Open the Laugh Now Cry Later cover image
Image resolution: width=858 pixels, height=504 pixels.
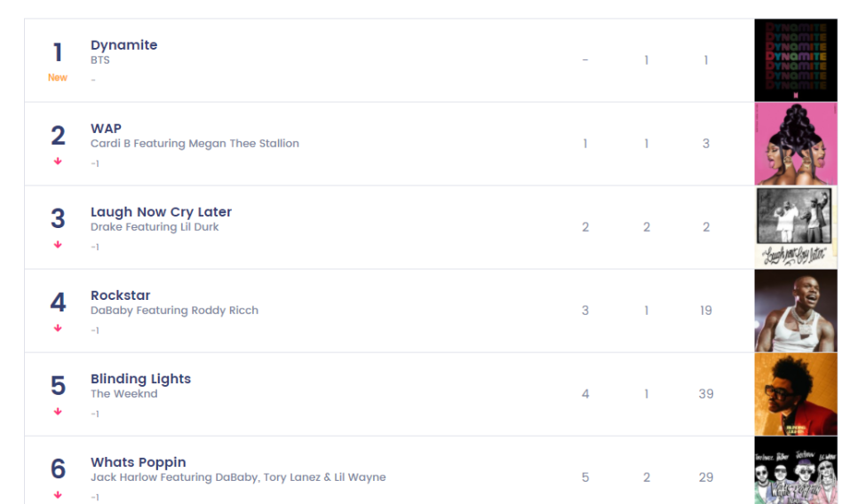coord(796,227)
